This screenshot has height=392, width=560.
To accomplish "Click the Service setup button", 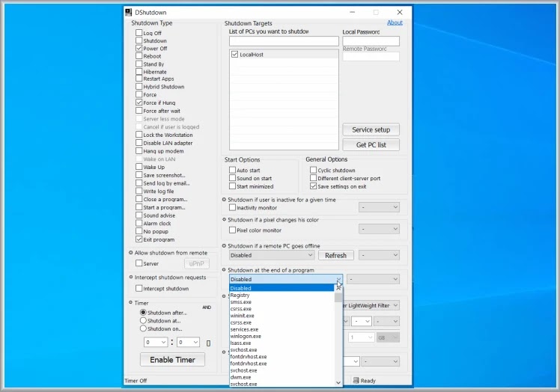I will (371, 129).
